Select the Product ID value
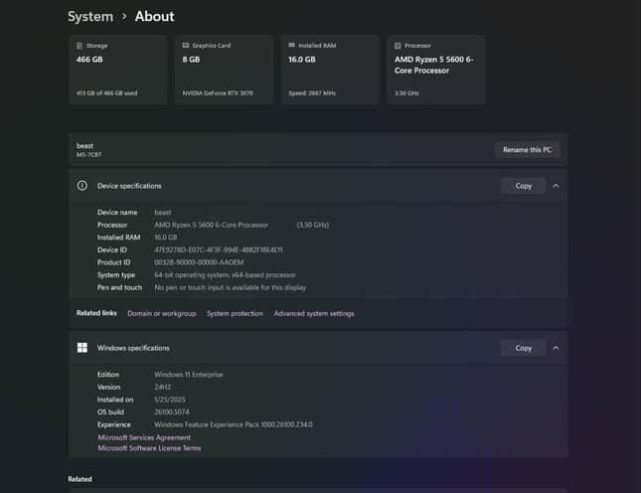 199,262
